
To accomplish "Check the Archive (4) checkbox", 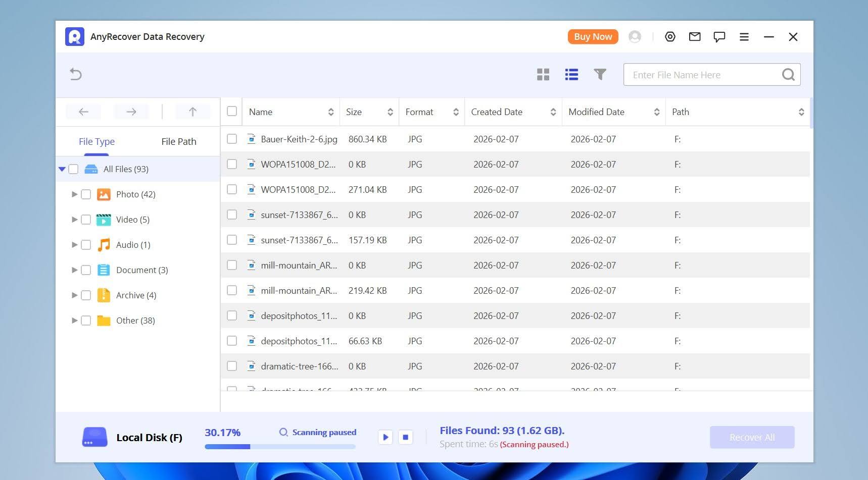I will click(x=86, y=295).
